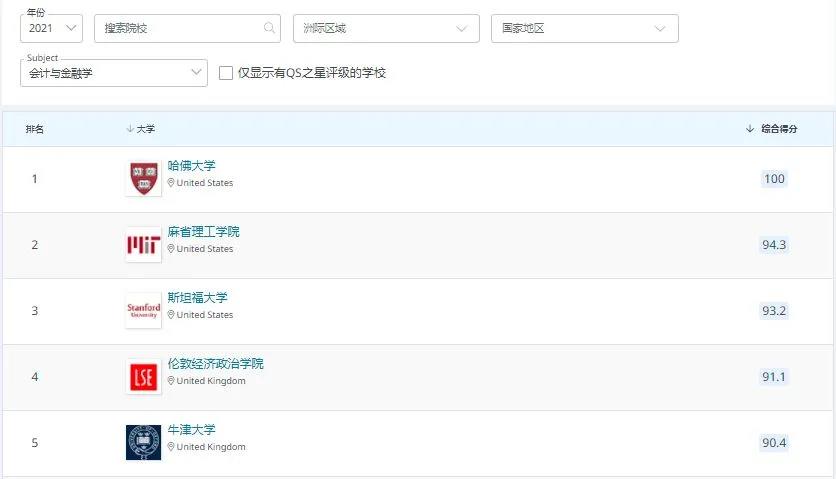836x479 pixels.
Task: Click the Stanford University logo
Action: 143,310
